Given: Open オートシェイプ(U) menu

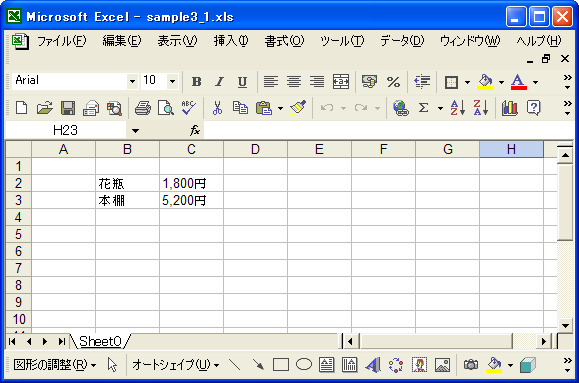Looking at the screenshot, I should [176, 365].
